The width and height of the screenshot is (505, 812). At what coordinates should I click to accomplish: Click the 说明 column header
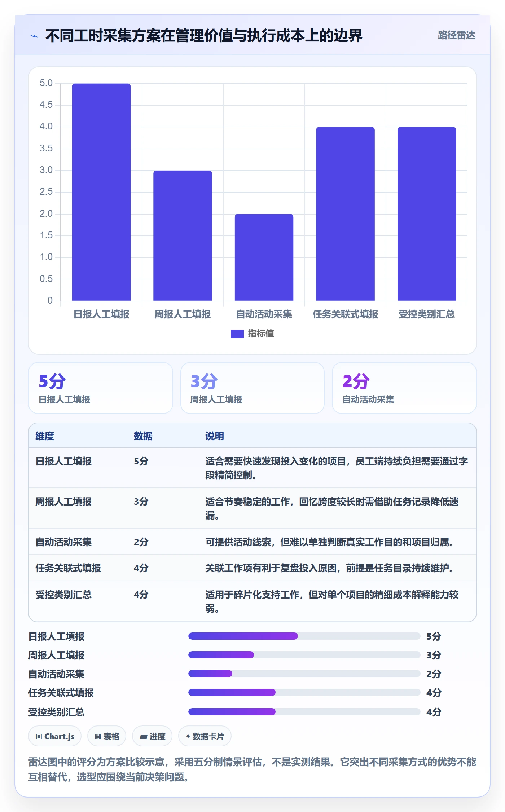point(215,436)
